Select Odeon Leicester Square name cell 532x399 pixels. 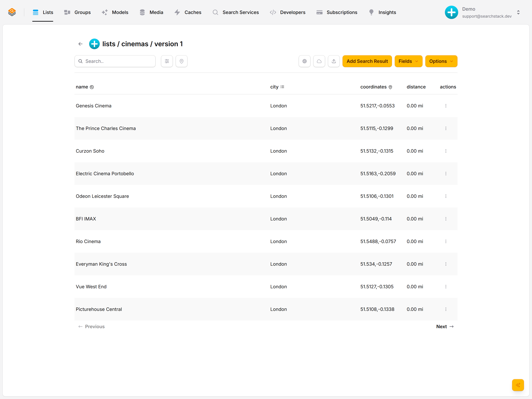pos(102,196)
